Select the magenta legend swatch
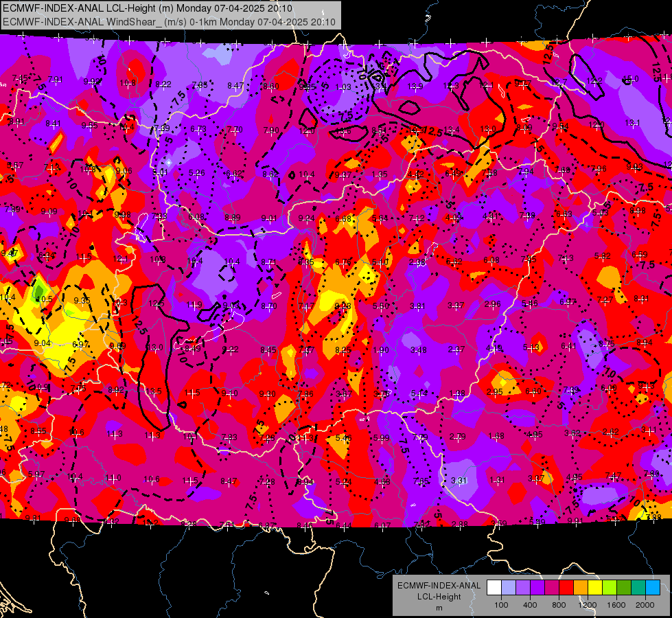Screen dimensions: 672x618 [552, 587]
